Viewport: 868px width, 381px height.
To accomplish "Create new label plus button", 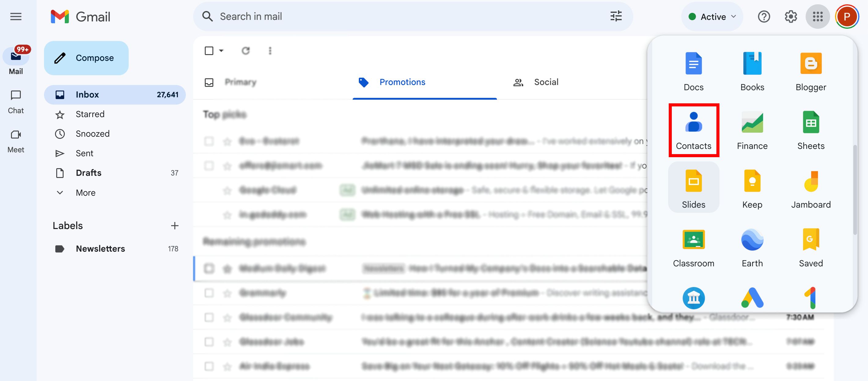I will pyautogui.click(x=175, y=225).
